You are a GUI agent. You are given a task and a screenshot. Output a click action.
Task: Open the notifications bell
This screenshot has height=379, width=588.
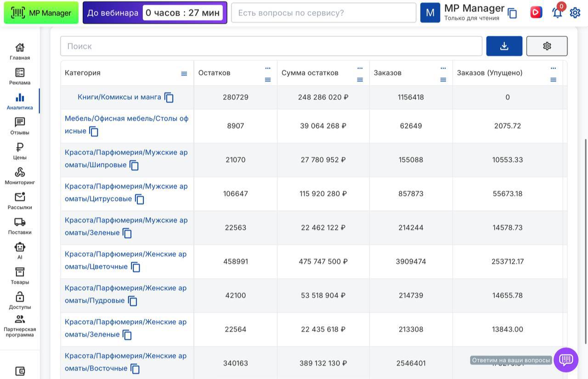pos(557,12)
